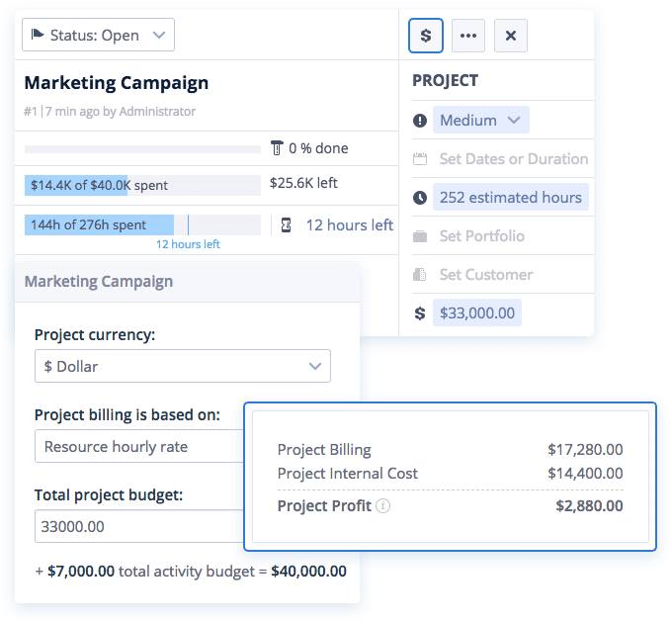Open the project finance dollar button

click(425, 36)
